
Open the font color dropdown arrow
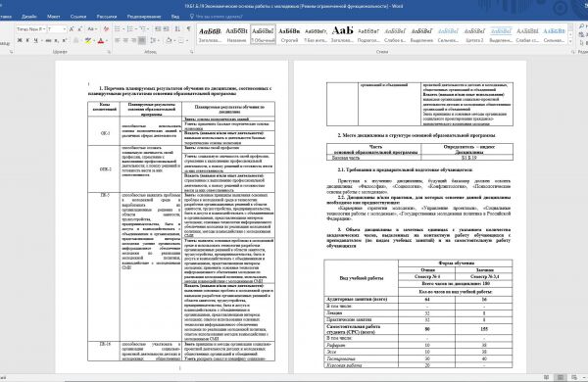[107, 40]
